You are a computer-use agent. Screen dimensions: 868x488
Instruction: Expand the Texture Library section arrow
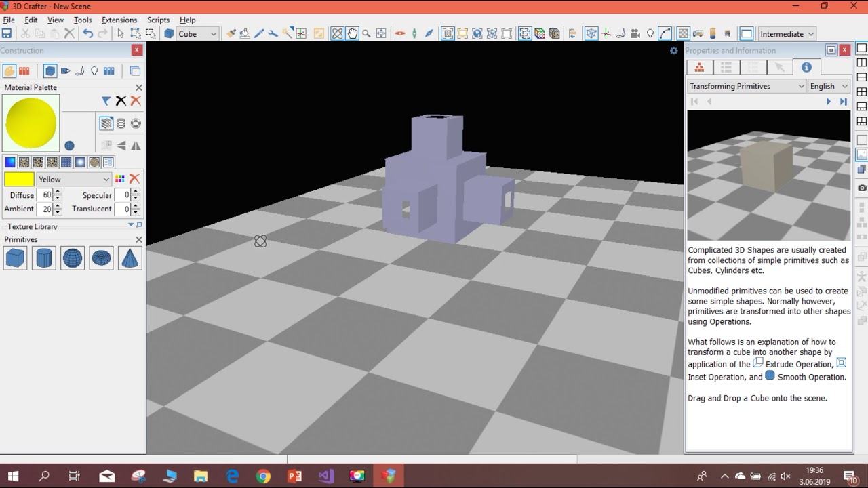click(131, 225)
